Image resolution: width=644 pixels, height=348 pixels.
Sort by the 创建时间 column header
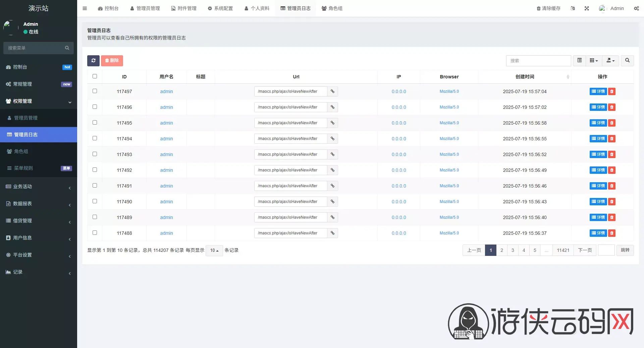click(x=525, y=77)
